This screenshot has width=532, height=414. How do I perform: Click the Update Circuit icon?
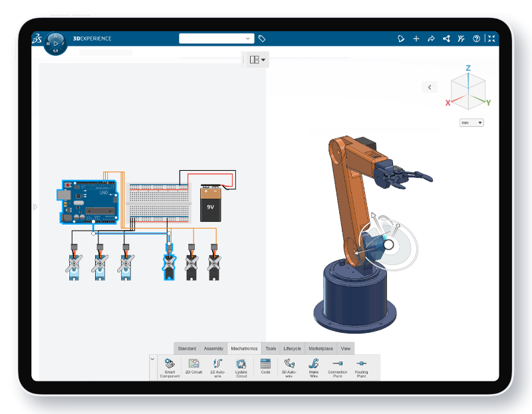[x=241, y=367]
